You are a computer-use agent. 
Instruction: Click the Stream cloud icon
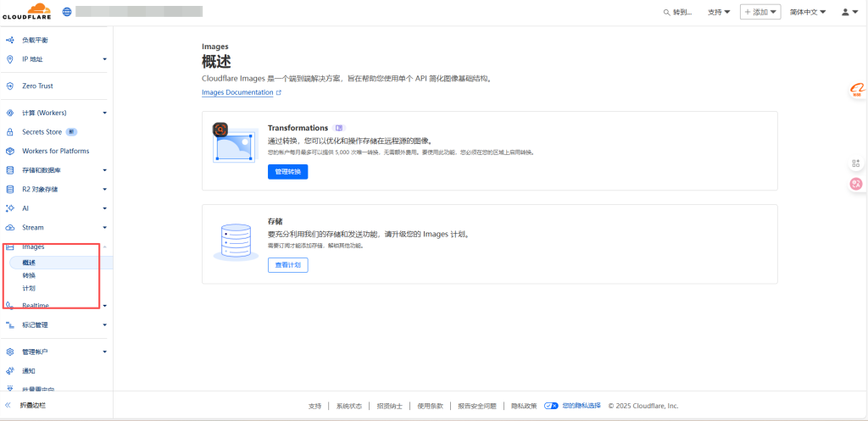click(x=9, y=227)
